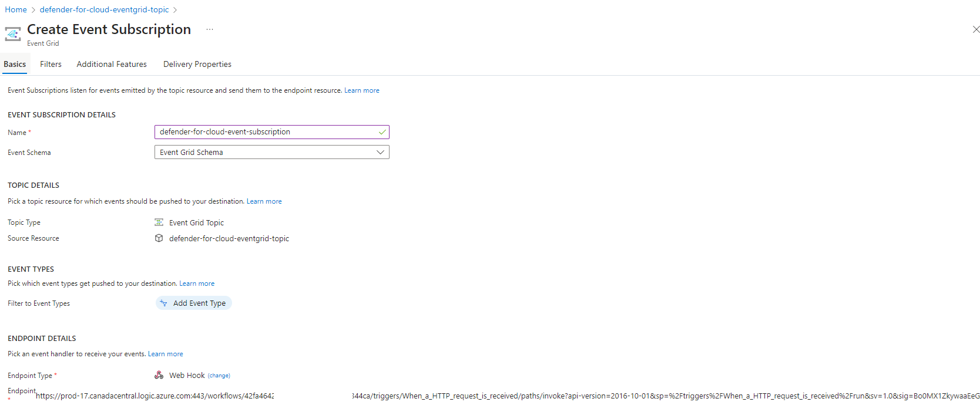Click the Filter to Event Types label
This screenshot has width=980, height=412.
(39, 303)
